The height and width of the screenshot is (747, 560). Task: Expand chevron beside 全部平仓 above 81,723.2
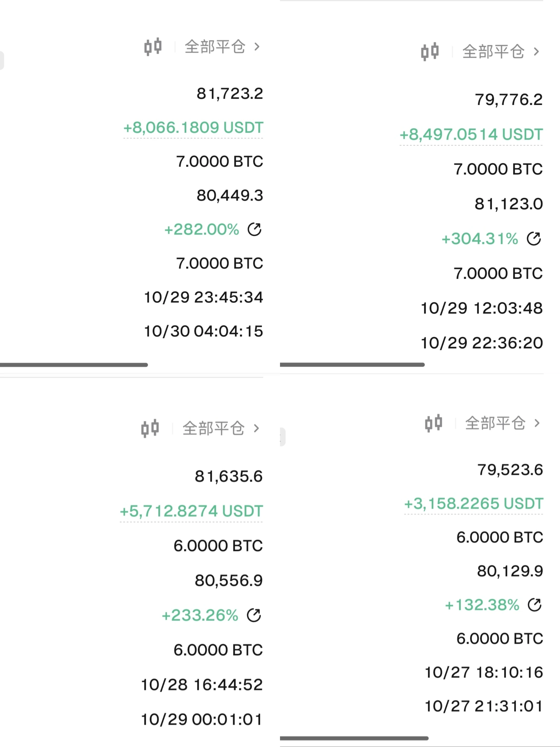point(257,47)
